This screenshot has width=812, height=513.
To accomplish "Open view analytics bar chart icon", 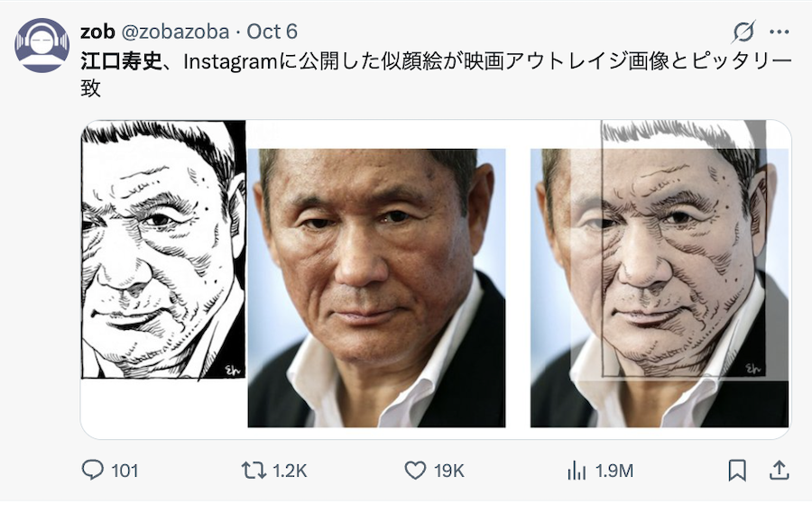I will (x=576, y=470).
